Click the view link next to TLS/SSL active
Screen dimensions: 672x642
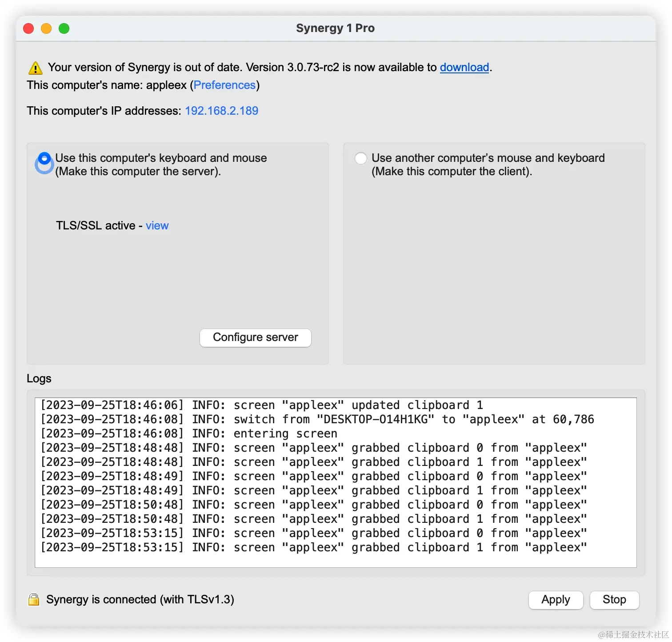coord(157,225)
